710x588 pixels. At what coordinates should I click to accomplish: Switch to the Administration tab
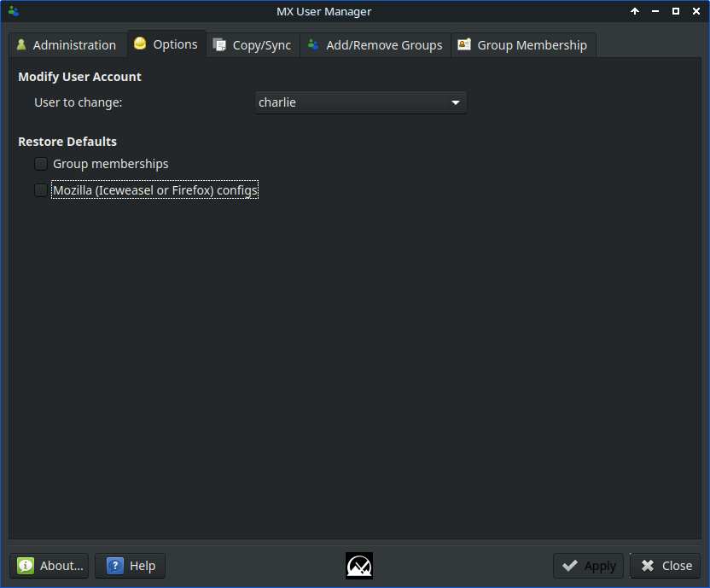pyautogui.click(x=68, y=45)
